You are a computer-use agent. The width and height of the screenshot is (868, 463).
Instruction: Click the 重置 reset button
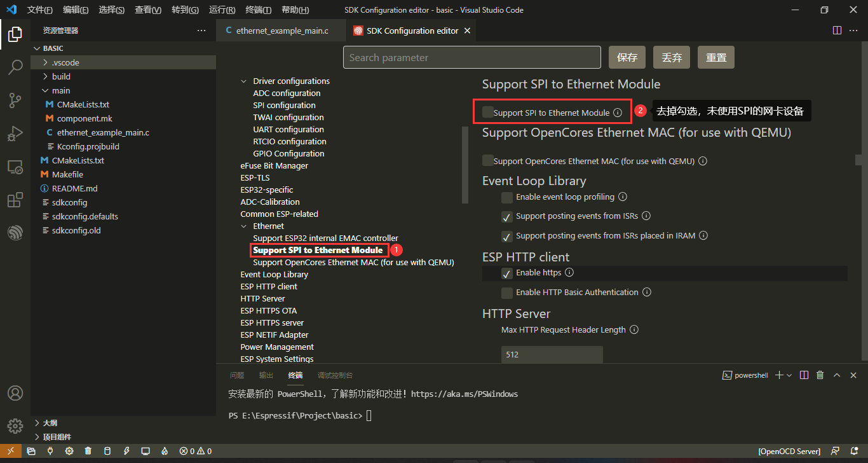(716, 57)
